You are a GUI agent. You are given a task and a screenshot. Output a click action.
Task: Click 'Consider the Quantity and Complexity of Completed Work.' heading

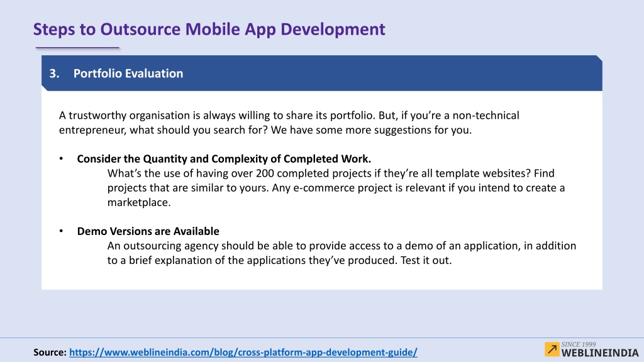coord(224,159)
